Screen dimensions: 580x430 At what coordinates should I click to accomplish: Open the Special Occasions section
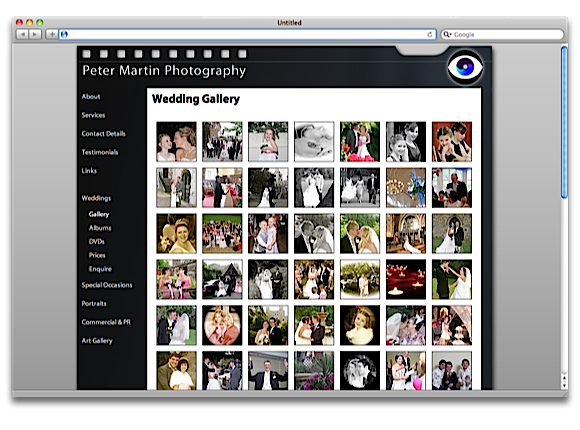(107, 285)
